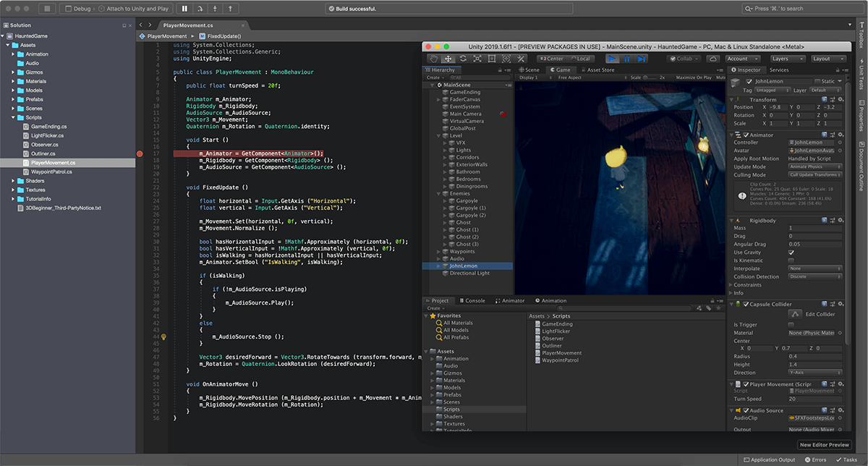This screenshot has height=466, width=868.
Task: Toggle the Use Gravity checkbox
Action: pyautogui.click(x=791, y=253)
